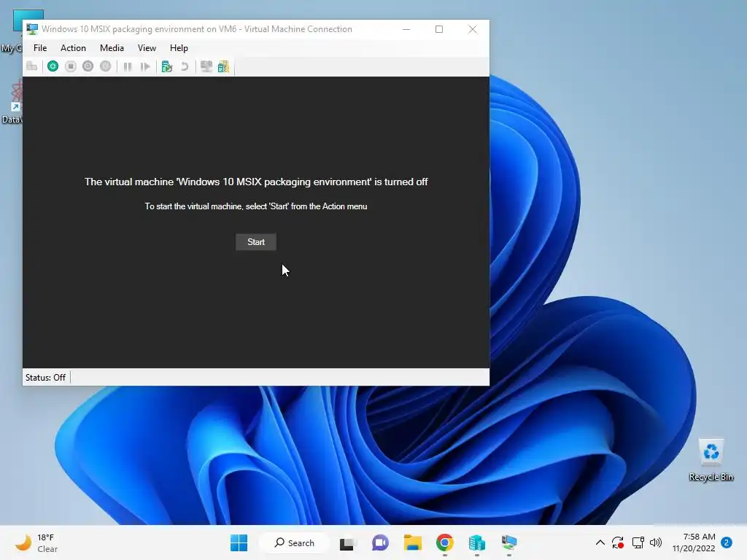Click the VM turned off message text
The image size is (747, 560).
pyautogui.click(x=256, y=182)
